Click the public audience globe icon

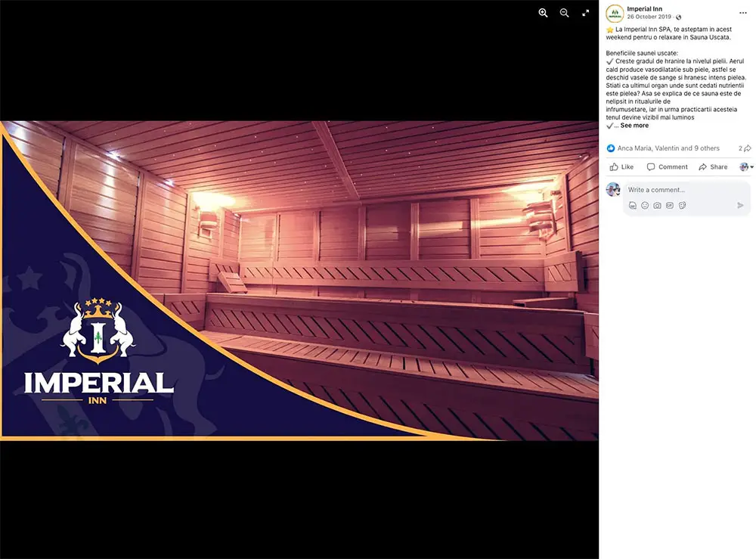(x=678, y=17)
